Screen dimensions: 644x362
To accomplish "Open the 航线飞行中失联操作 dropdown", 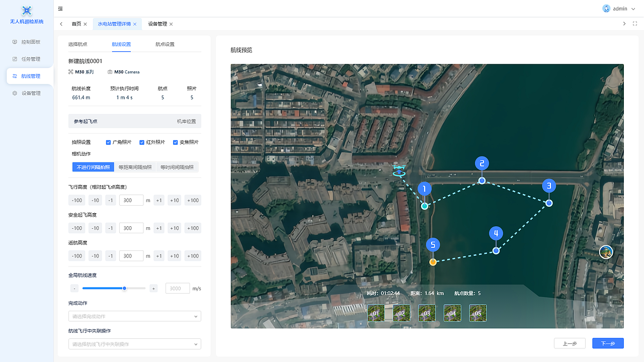I will (x=135, y=344).
